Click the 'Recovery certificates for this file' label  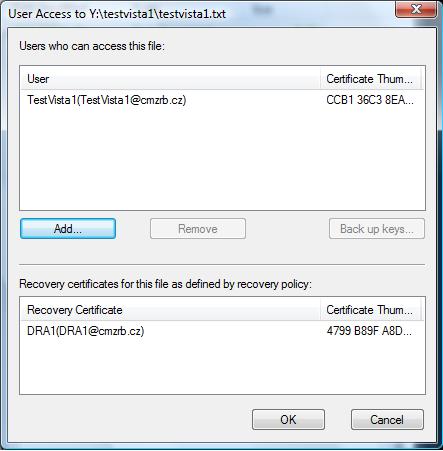(x=165, y=284)
